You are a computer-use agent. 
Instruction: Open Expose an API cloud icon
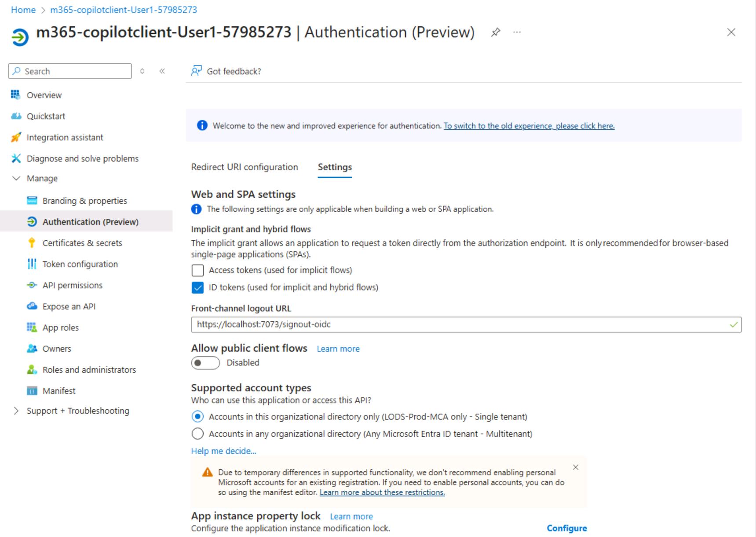[x=32, y=306]
